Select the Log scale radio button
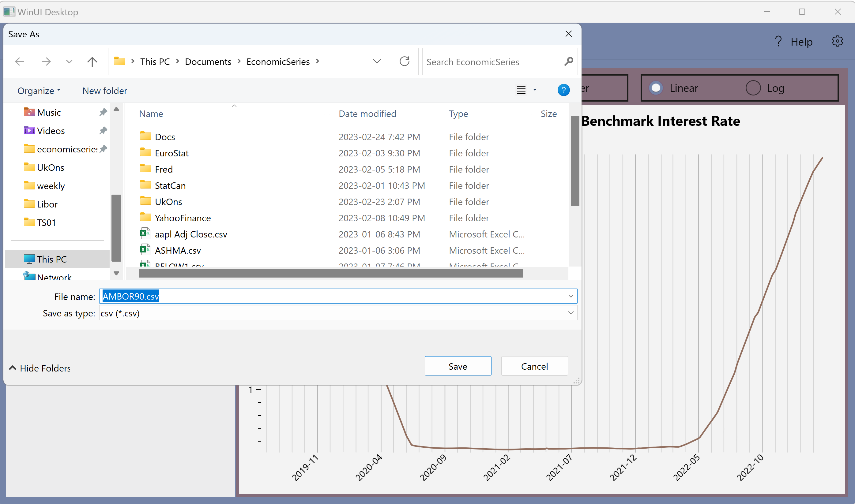Image resolution: width=855 pixels, height=504 pixels. 753,88
